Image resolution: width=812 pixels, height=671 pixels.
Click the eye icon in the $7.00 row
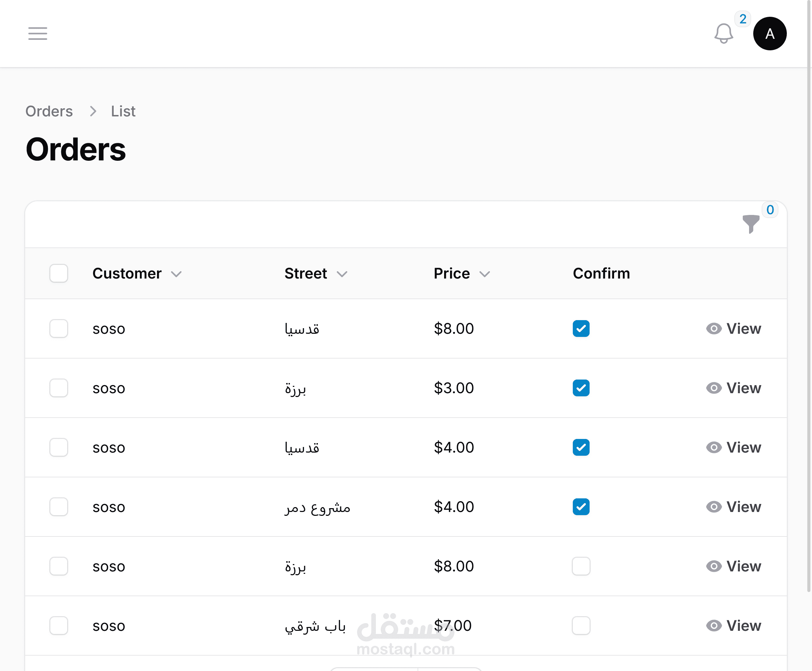[714, 625]
